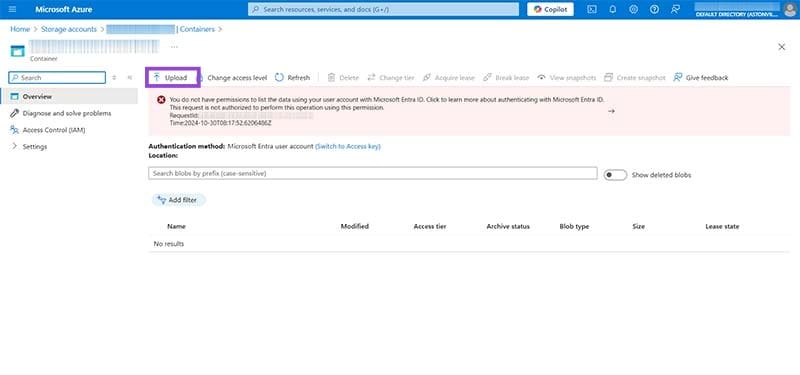Toggle Show deleted blobs switch

point(615,175)
